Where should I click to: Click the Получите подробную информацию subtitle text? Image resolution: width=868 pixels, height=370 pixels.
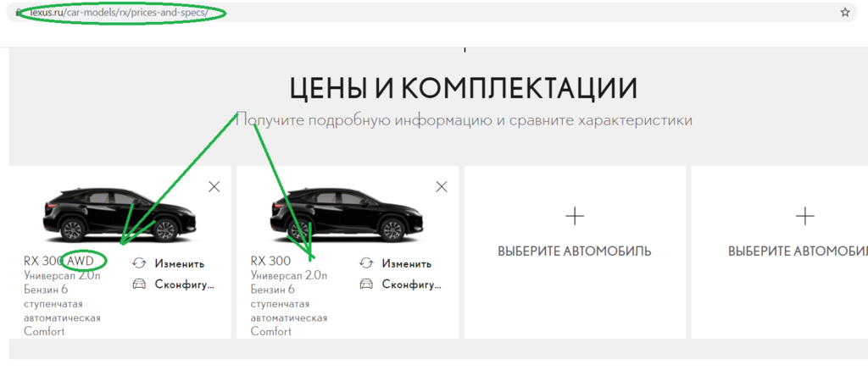pos(464,120)
